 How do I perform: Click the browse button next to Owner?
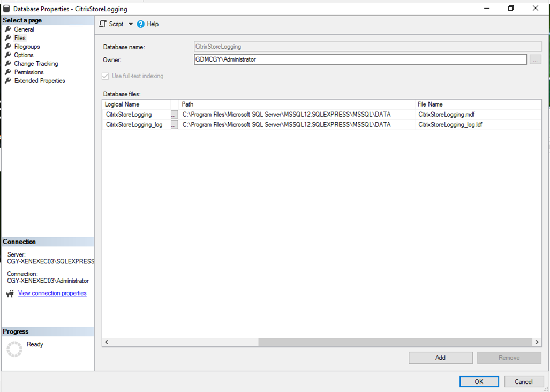535,59
